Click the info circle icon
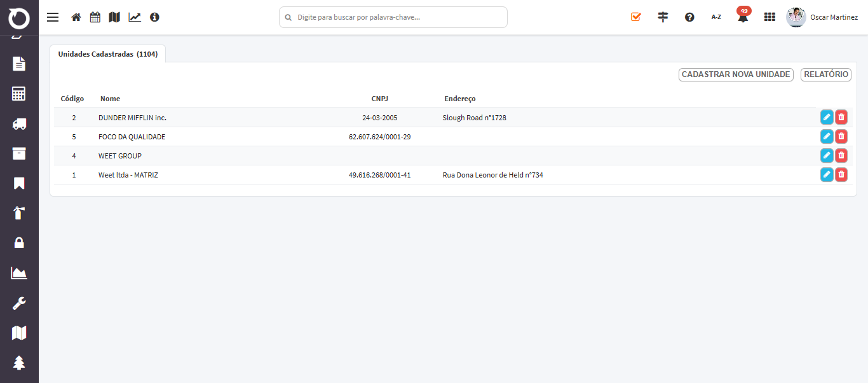The width and height of the screenshot is (868, 383). [154, 17]
